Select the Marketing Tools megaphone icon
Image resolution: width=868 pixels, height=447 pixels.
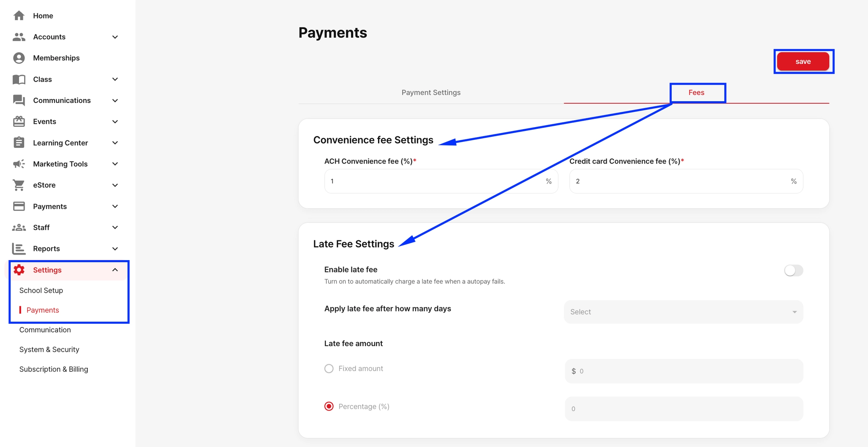19,164
